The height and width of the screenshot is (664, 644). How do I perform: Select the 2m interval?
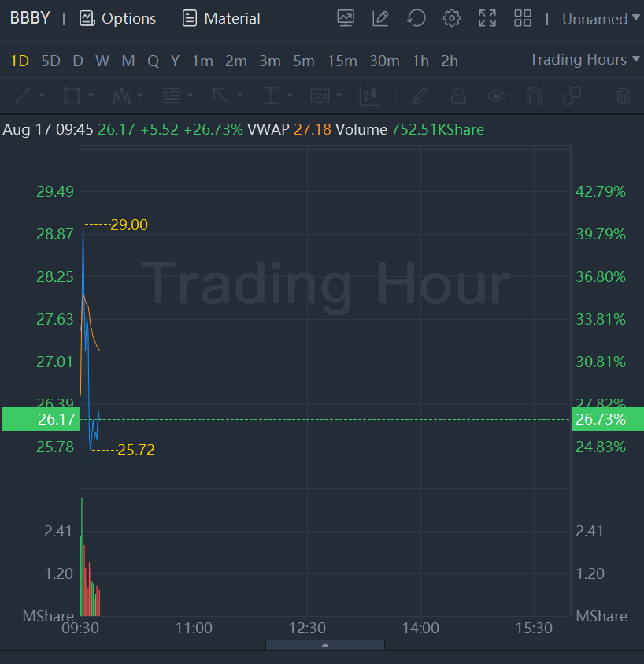click(x=236, y=61)
